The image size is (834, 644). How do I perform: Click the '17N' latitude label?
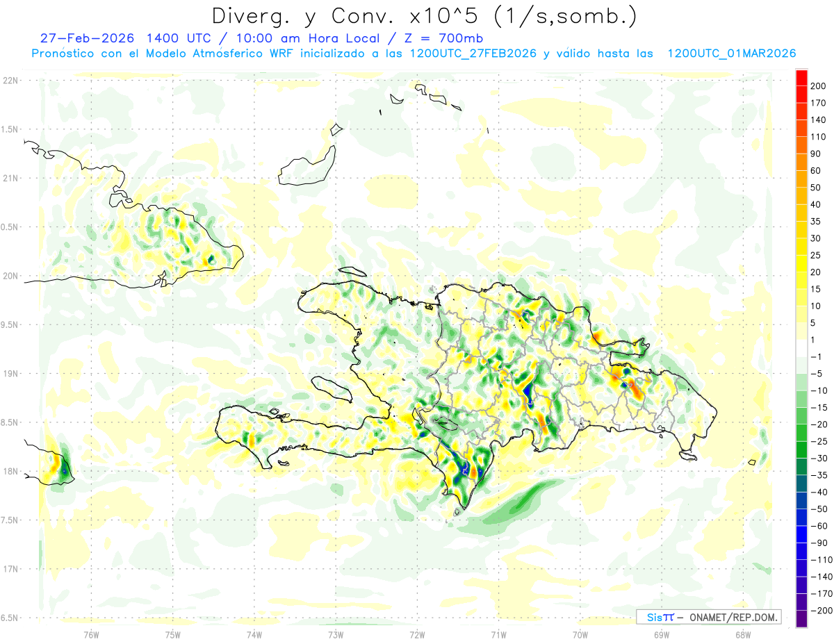pos(11,569)
